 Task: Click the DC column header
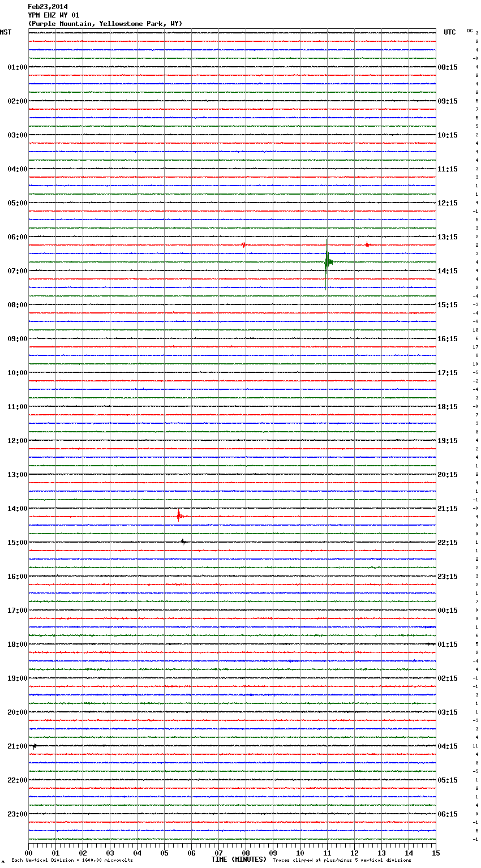(x=470, y=31)
